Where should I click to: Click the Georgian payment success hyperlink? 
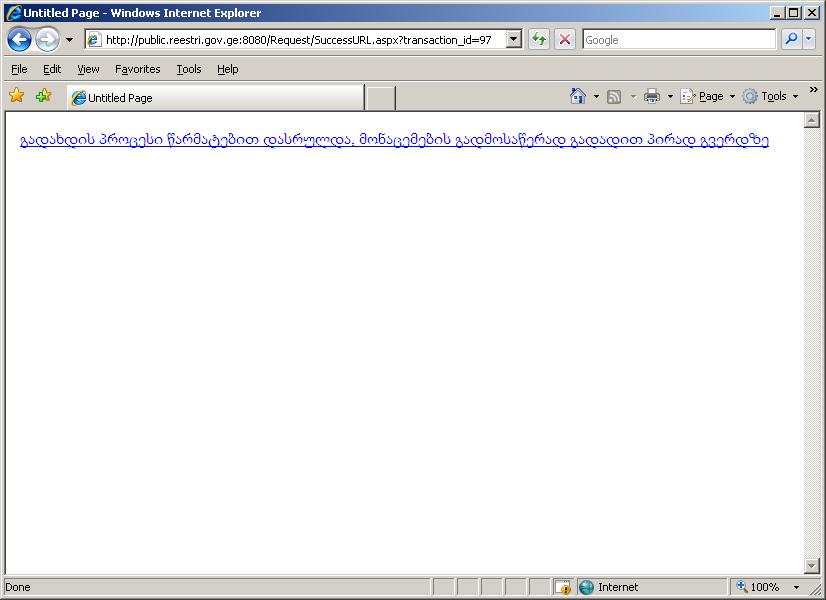pyautogui.click(x=394, y=140)
